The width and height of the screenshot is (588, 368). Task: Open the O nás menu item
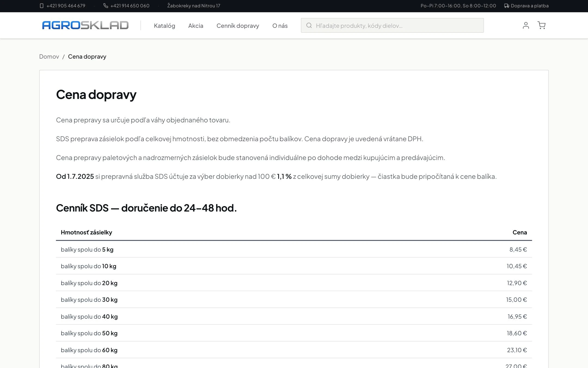(x=280, y=26)
